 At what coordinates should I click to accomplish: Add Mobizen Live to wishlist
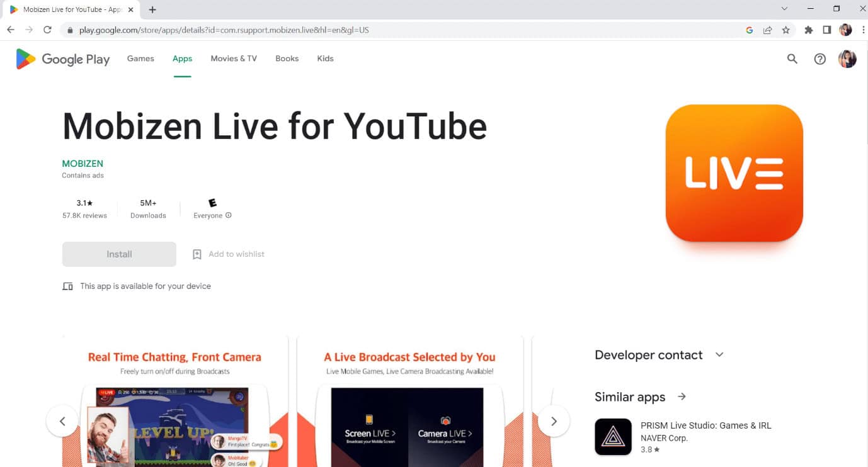click(x=227, y=254)
